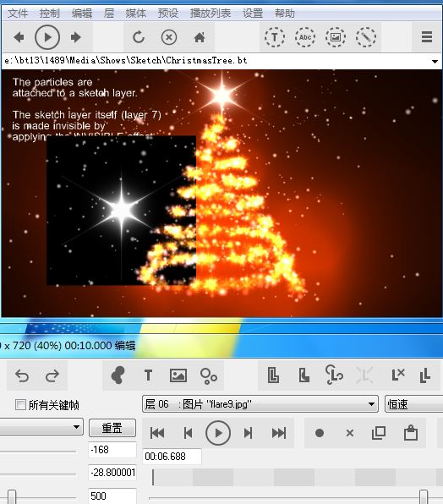
Task: Select the dashed Abc scroller tool
Action: [x=305, y=37]
